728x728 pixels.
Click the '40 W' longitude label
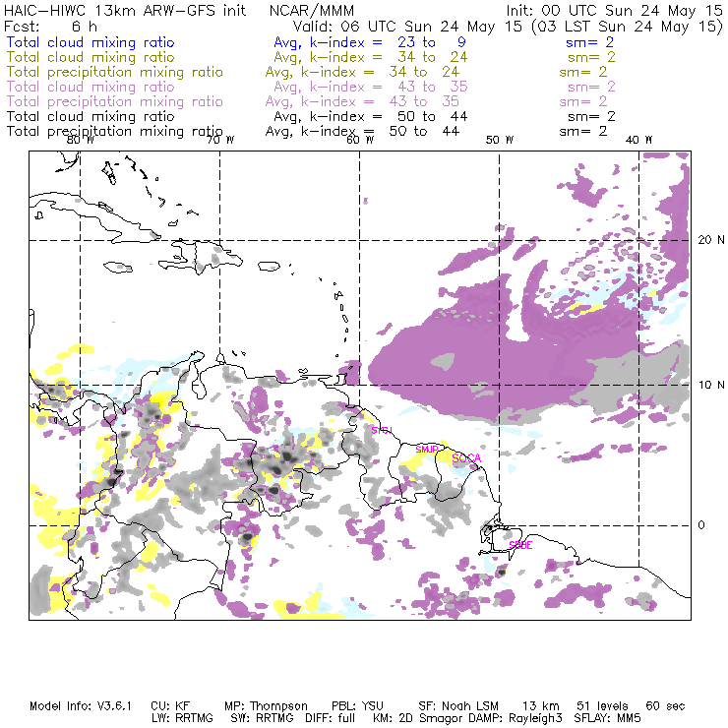(x=639, y=140)
